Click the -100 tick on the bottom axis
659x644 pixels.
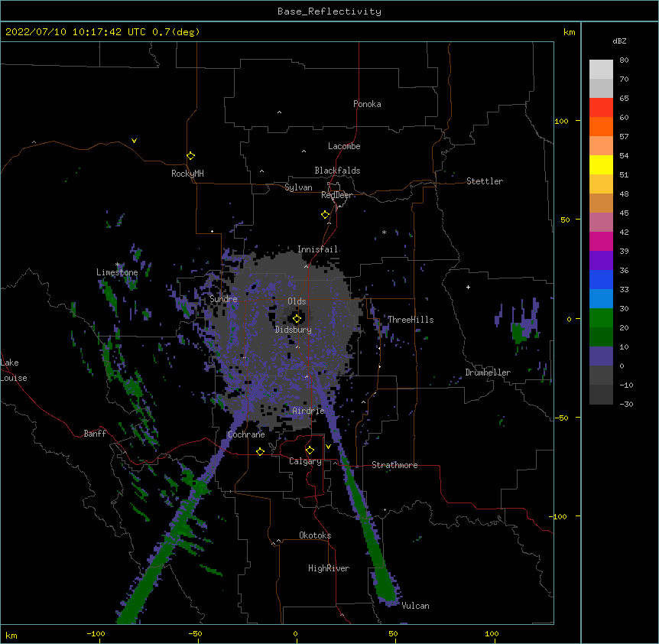[x=96, y=633]
